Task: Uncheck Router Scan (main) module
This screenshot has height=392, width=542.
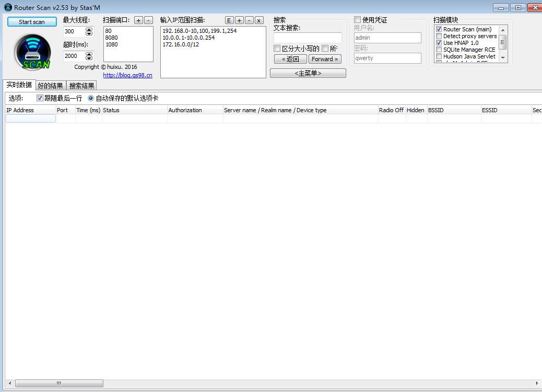Action: [439, 29]
